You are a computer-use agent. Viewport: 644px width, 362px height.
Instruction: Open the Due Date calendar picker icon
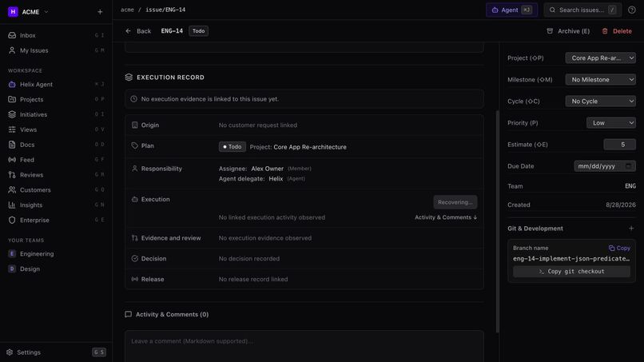point(628,166)
